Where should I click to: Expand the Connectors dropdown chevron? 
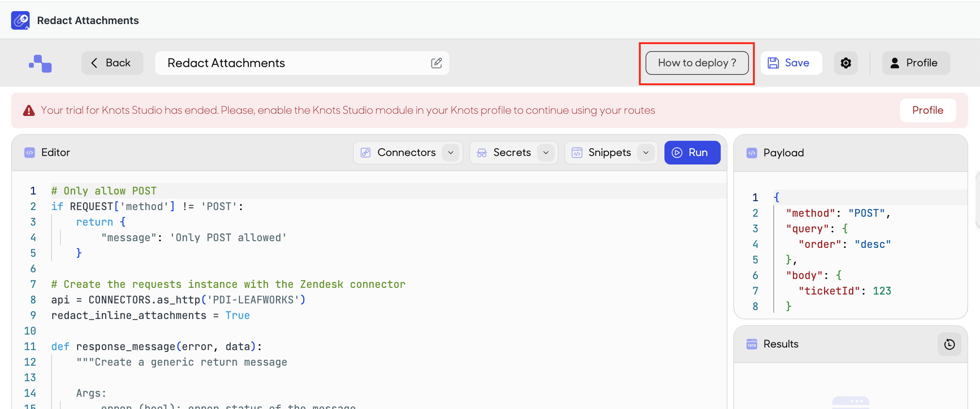450,153
